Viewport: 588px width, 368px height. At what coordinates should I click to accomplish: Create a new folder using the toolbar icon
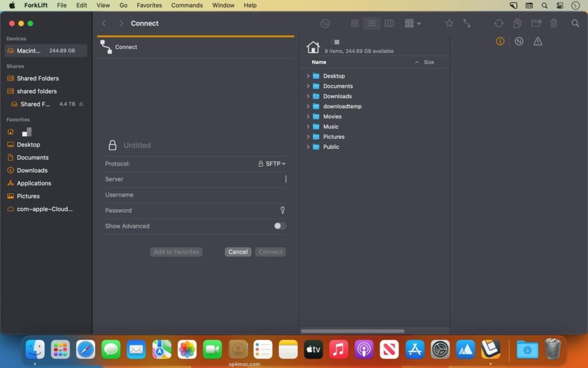pyautogui.click(x=535, y=23)
